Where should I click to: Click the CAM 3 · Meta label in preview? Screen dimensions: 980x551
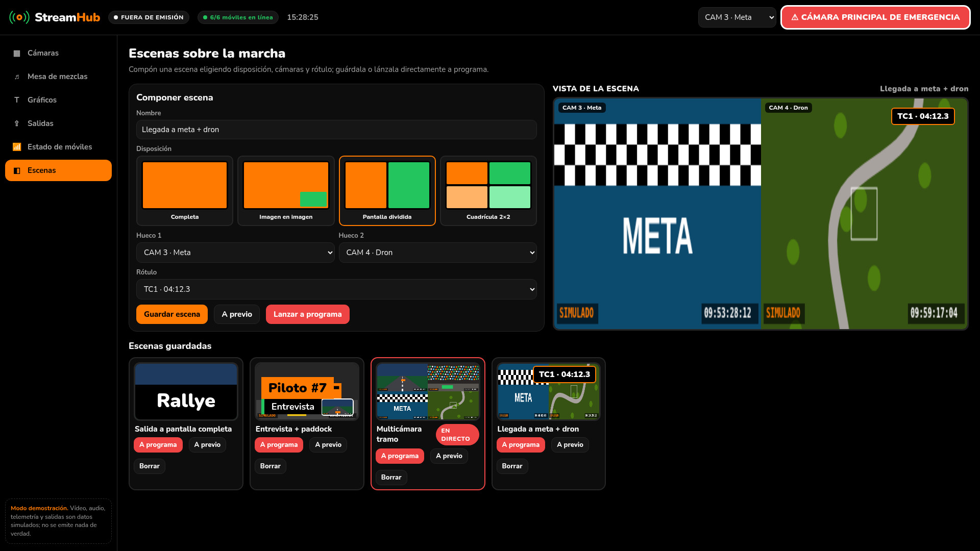582,108
